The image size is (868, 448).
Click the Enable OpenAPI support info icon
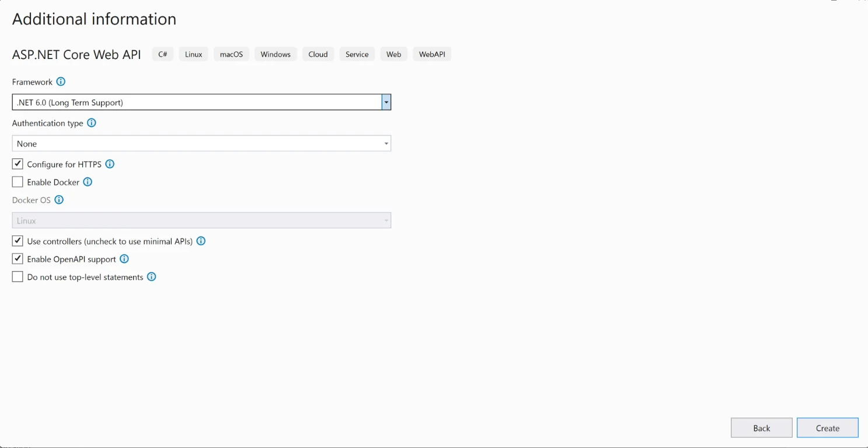coord(124,259)
